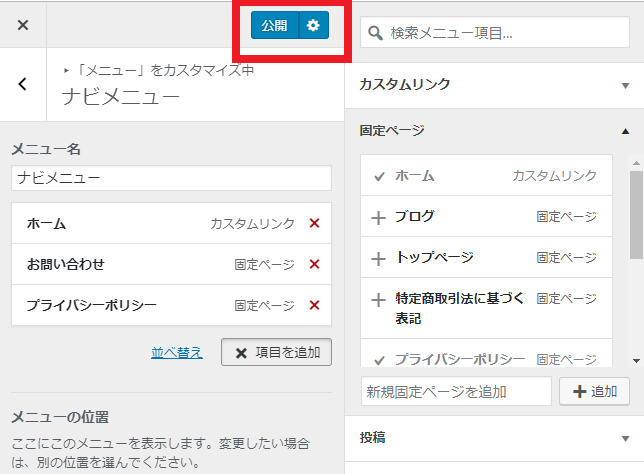
Task: Go back using the left chevron arrow
Action: [x=23, y=85]
